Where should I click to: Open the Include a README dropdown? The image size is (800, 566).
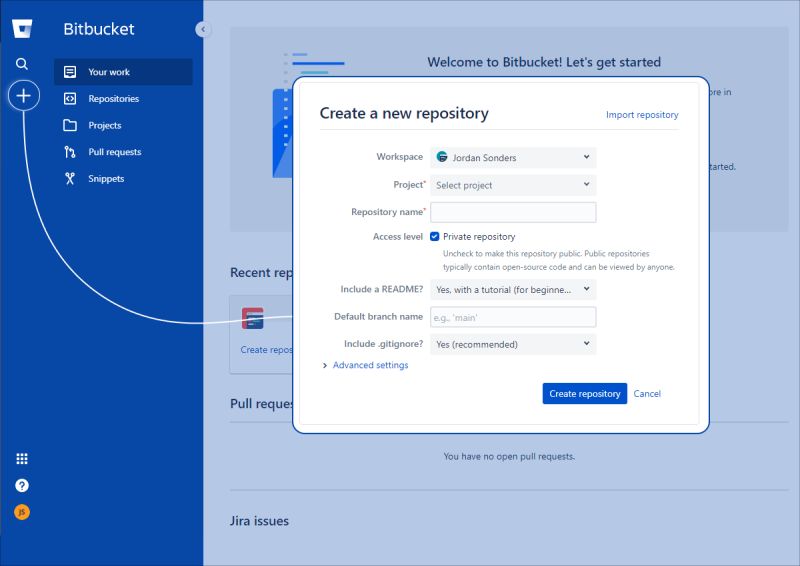(x=513, y=289)
